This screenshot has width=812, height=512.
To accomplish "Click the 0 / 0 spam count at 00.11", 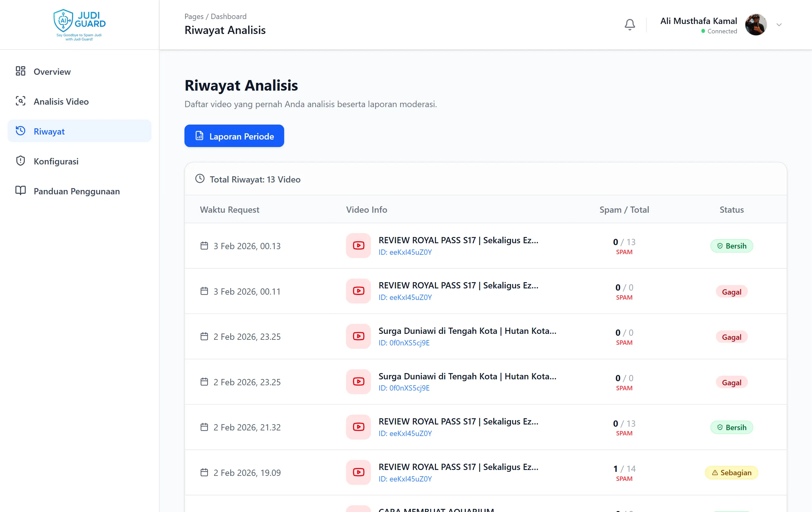I will pyautogui.click(x=624, y=287).
